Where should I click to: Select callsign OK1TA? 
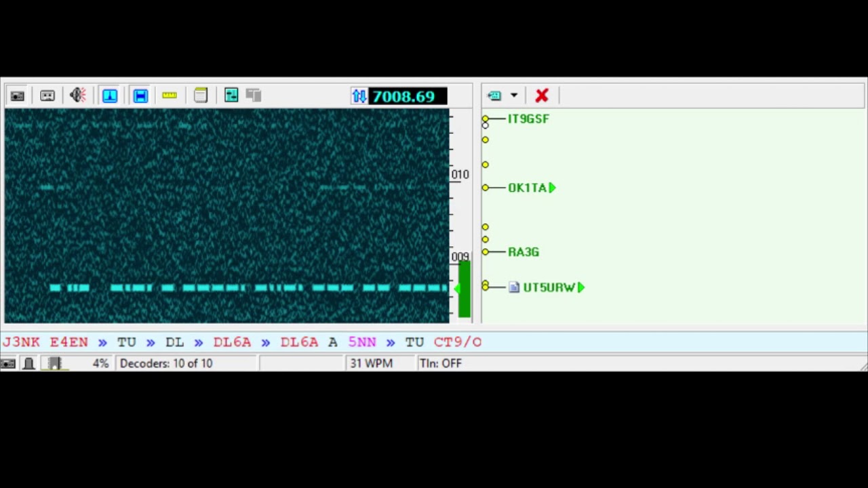[527, 188]
